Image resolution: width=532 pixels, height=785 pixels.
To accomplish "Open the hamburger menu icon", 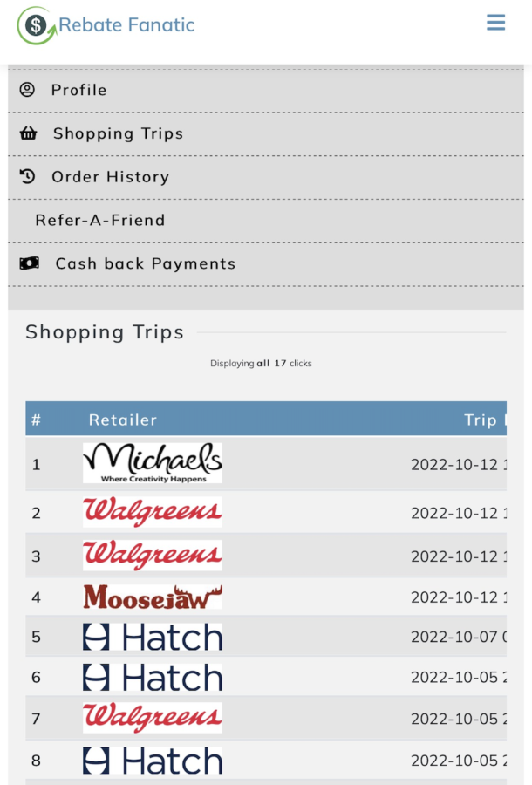I will tap(495, 23).
